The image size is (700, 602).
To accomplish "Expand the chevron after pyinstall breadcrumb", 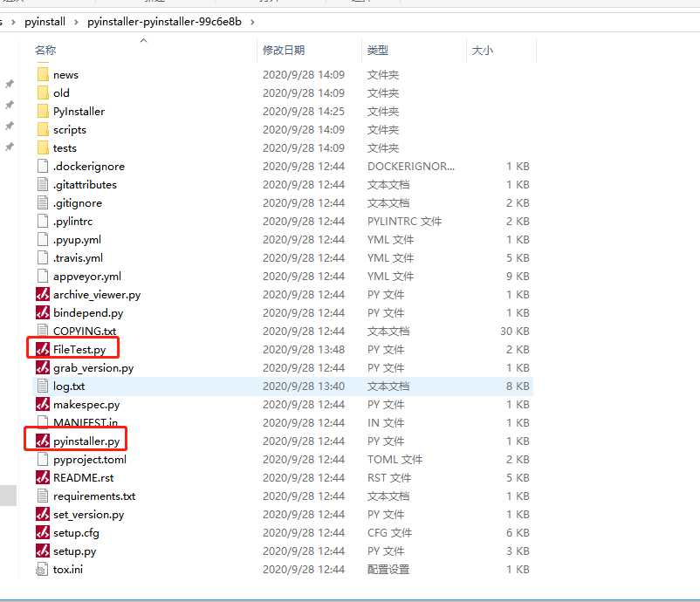I will point(77,21).
